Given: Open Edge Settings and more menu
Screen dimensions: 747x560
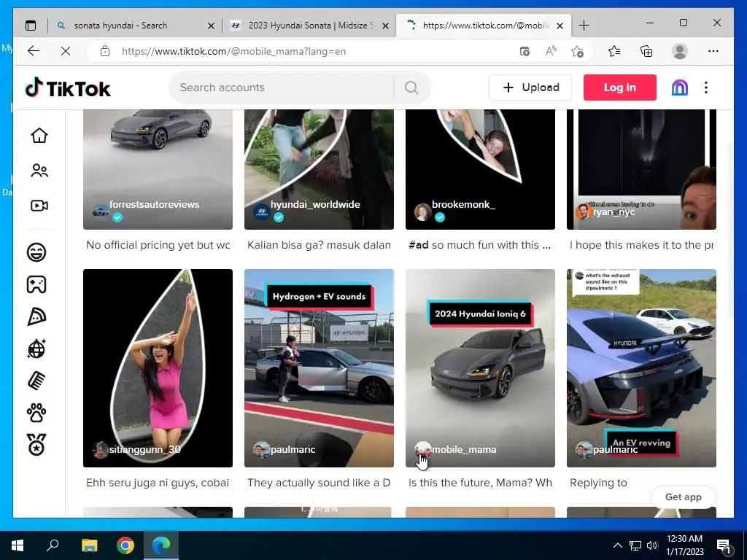Looking at the screenshot, I should tap(713, 52).
